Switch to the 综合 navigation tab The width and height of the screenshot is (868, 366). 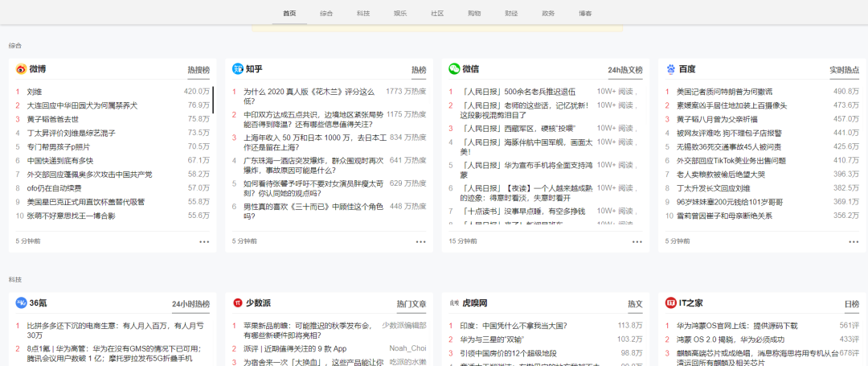point(326,14)
